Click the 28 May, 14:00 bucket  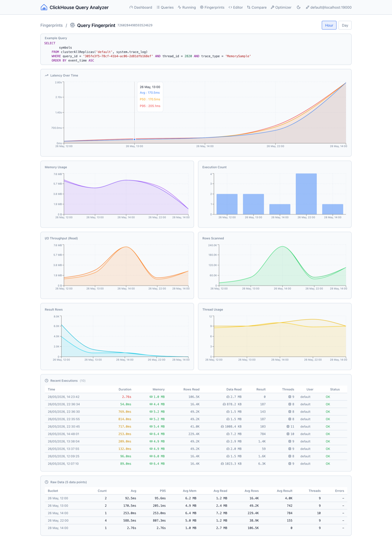[x=58, y=528]
